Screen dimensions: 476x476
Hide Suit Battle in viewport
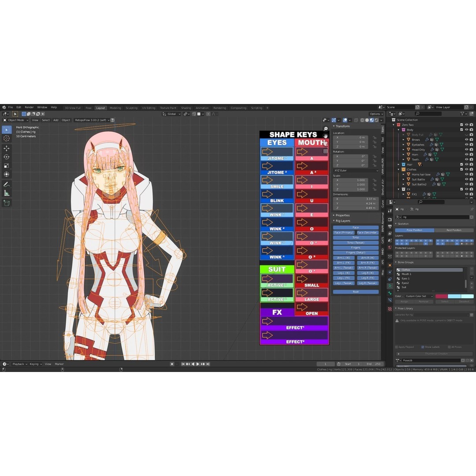[467, 179]
